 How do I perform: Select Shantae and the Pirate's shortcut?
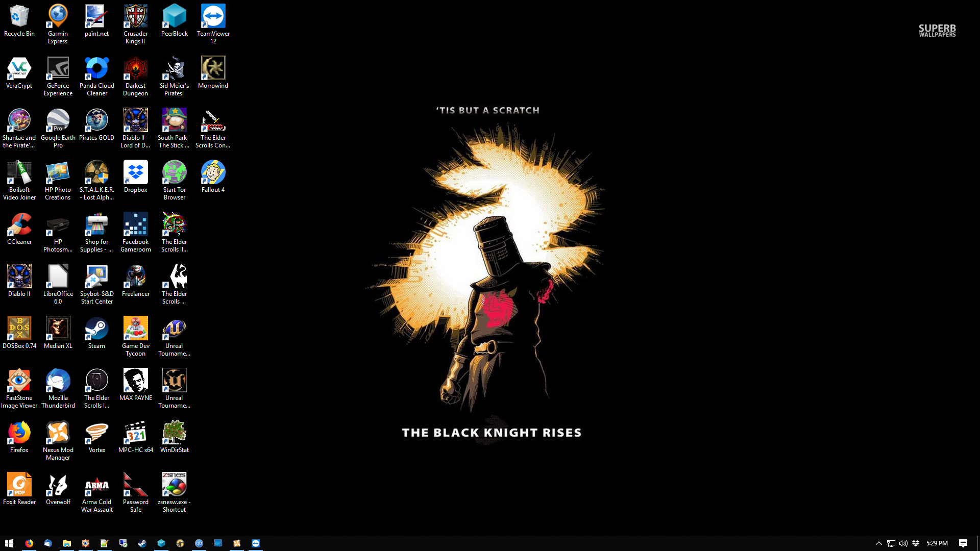[19, 129]
